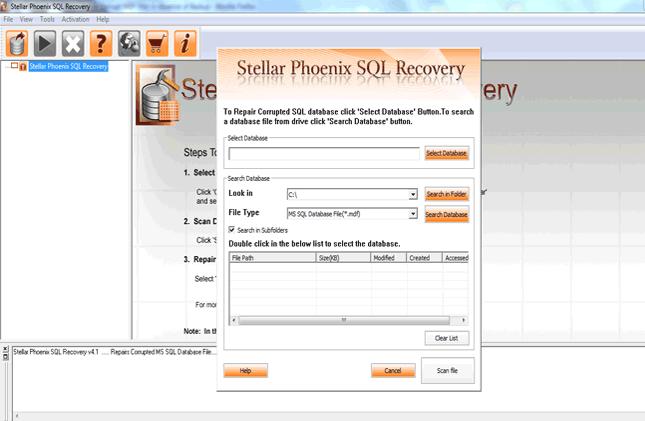Screen dimensions: 645x421
Task: Click the Buy shopping cart icon
Action: coord(157,43)
